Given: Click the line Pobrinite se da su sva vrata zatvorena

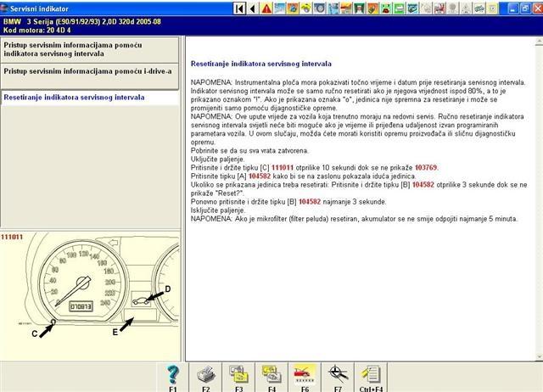Looking at the screenshot, I should click(x=249, y=151).
